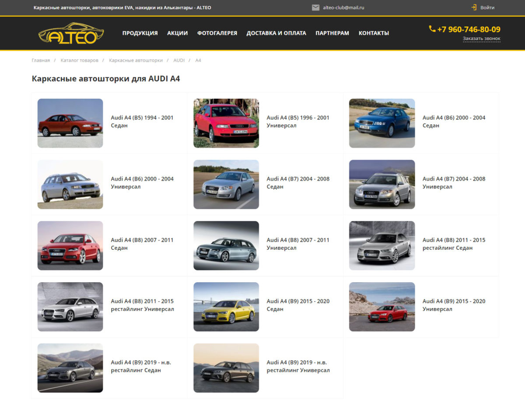Click the login arrow icon
Viewport: 525px width, 420px height.
474,7
